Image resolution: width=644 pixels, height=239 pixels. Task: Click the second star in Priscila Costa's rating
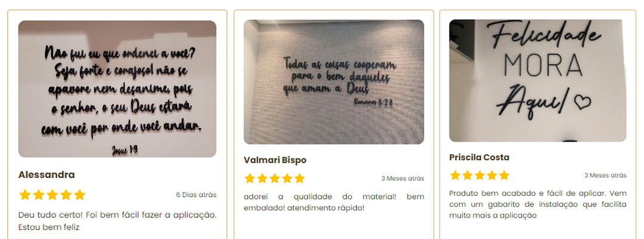coord(467,176)
